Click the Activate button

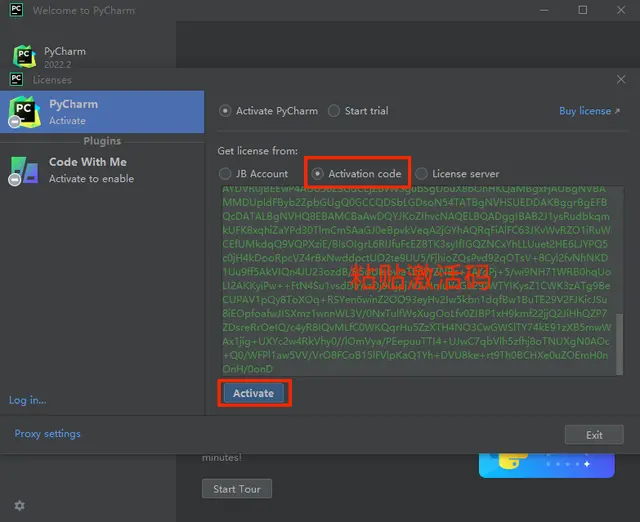pos(253,393)
